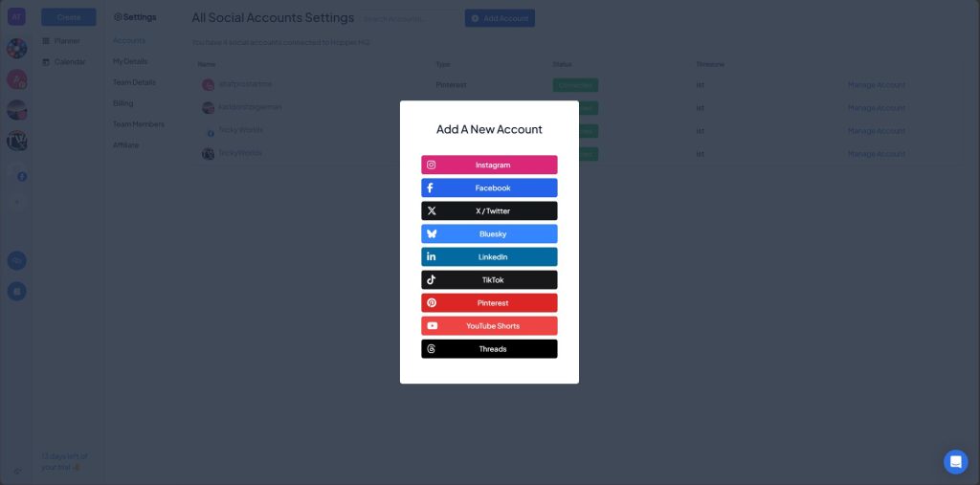Click the Timezone column header
980x485 pixels.
click(710, 64)
